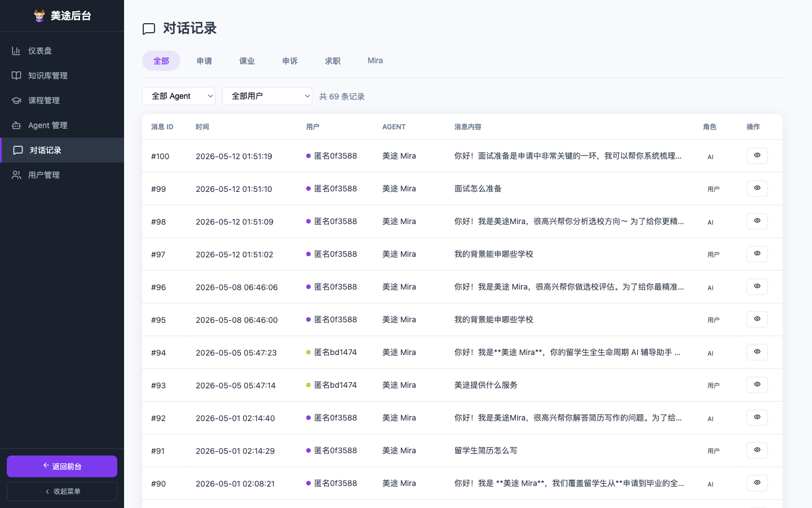Open 仪表盘 from the sidebar

click(62, 51)
